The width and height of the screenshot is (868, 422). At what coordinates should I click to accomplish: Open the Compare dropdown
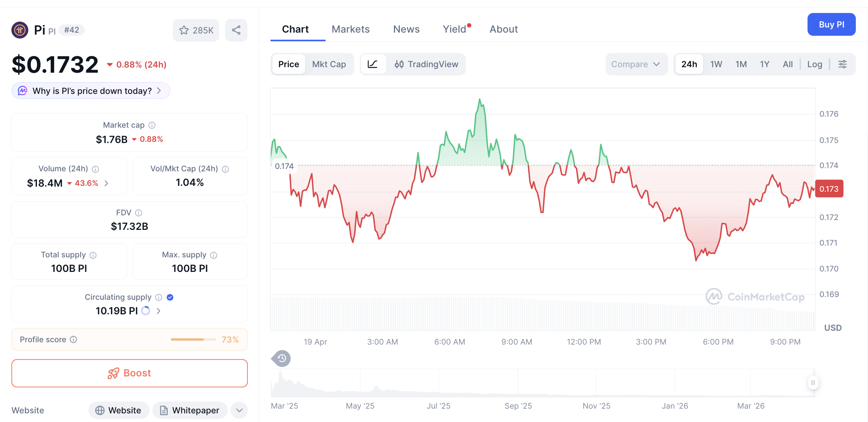(x=636, y=64)
